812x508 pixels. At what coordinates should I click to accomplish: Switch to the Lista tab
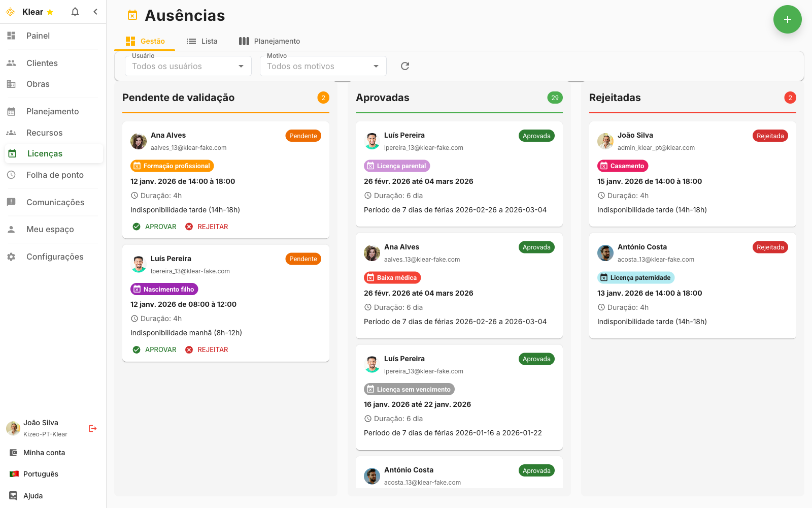coord(202,41)
